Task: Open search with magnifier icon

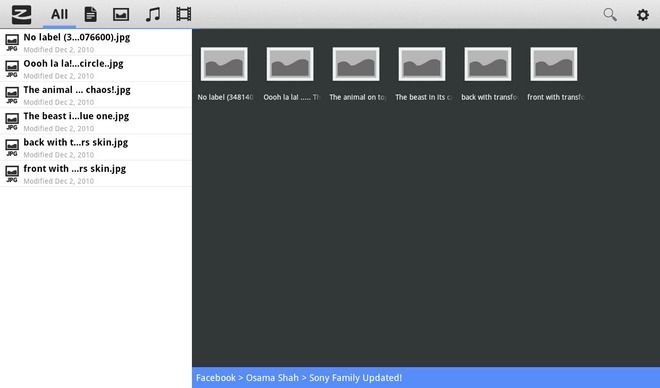Action: 610,15
